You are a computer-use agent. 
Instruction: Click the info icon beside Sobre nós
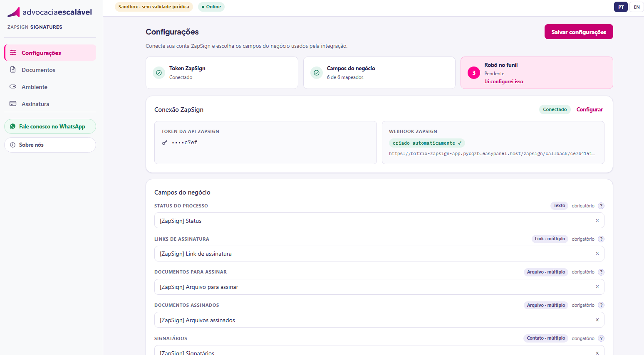tap(12, 145)
